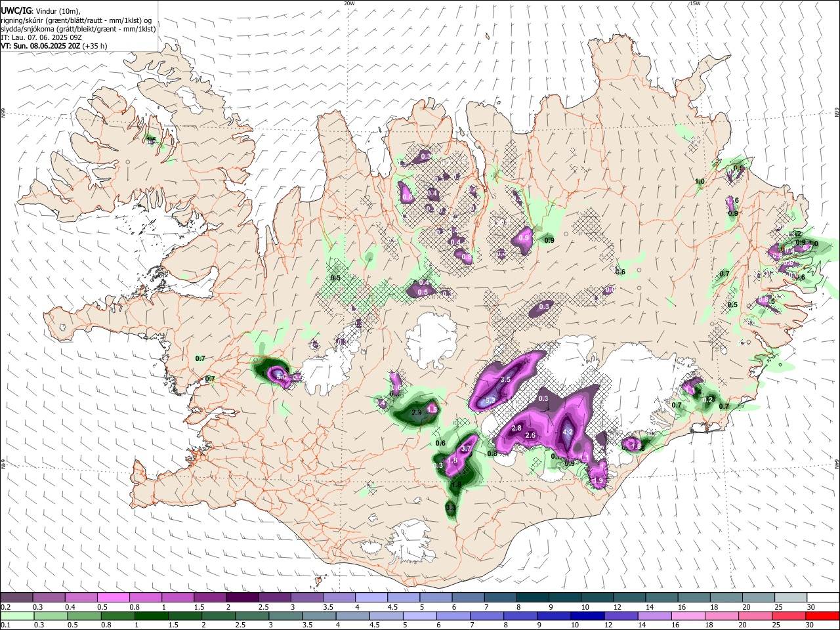
Task: Select the 4.2 snowfall value on the map
Action: (569, 432)
